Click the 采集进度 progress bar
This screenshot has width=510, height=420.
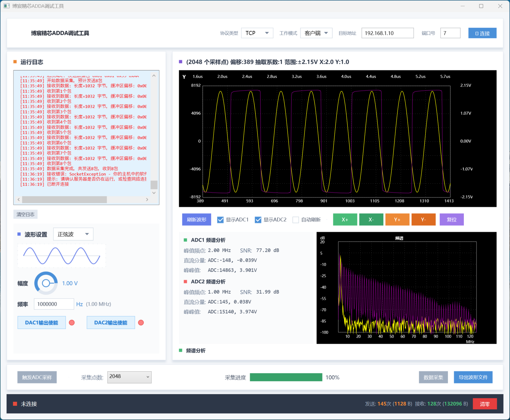click(x=286, y=377)
